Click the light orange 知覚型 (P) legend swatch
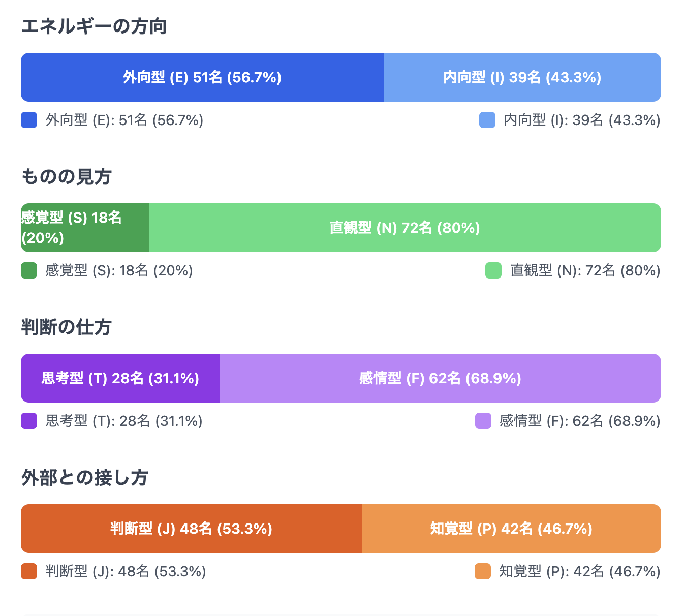685x616 pixels. click(483, 571)
